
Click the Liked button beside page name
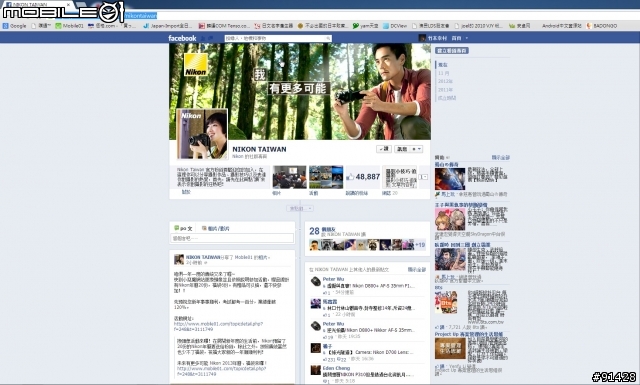click(x=384, y=149)
